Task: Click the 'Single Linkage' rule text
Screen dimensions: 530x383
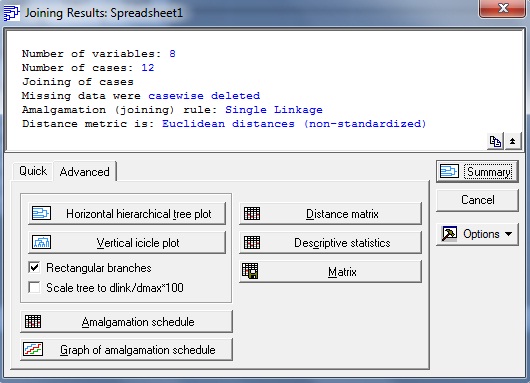Action: [x=274, y=110]
